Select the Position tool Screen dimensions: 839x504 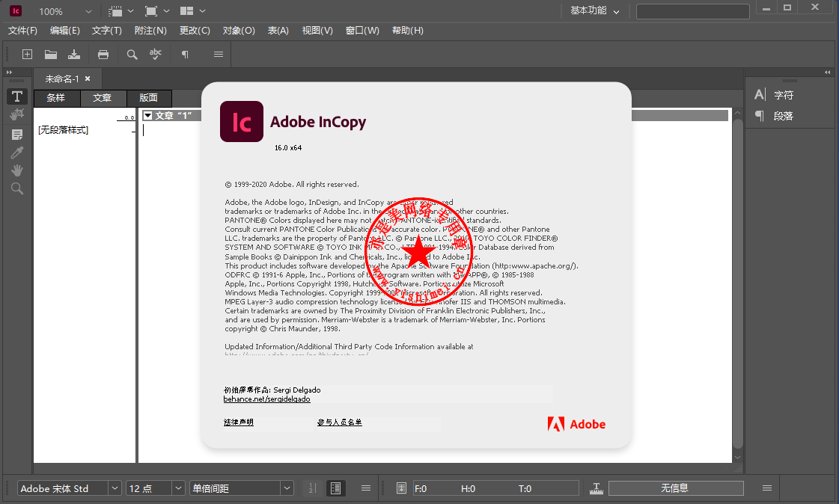(x=17, y=114)
